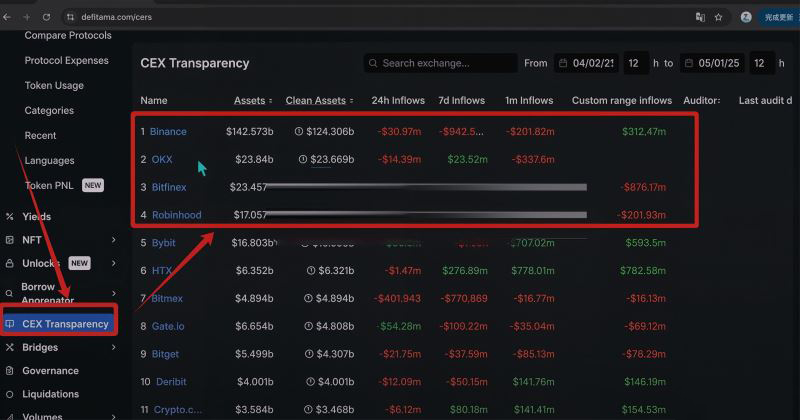800x420 pixels.
Task: Click the Bridges sidebar icon
Action: (9, 348)
